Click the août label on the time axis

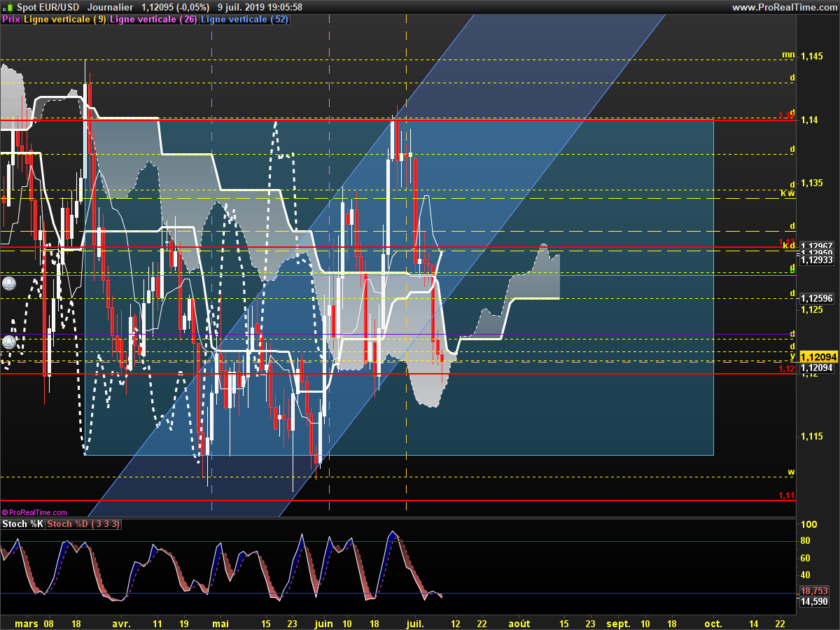[519, 623]
